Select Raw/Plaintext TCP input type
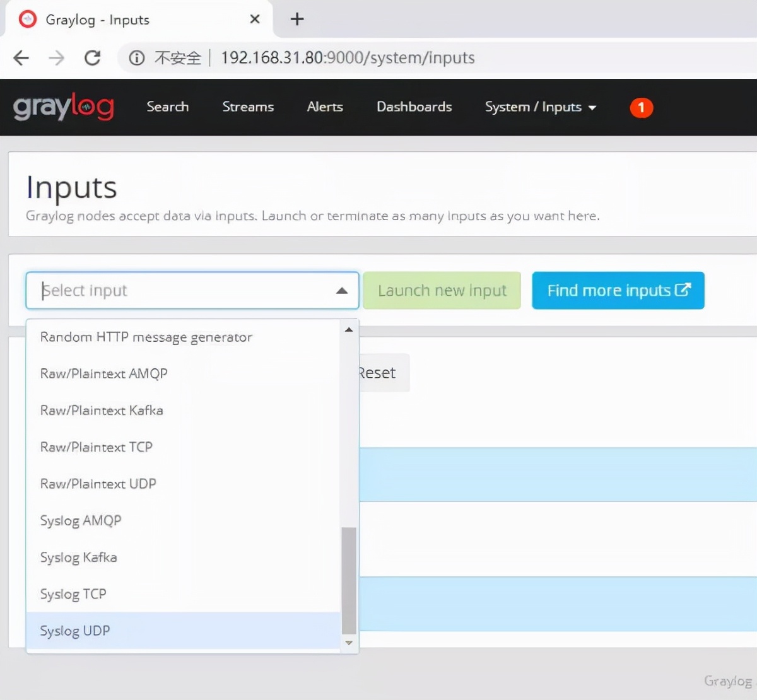This screenshot has width=757, height=700. 96,447
